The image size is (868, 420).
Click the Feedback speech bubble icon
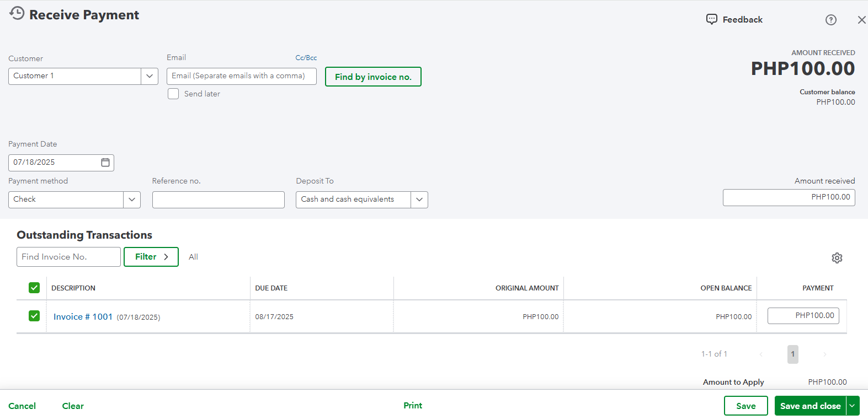point(712,19)
